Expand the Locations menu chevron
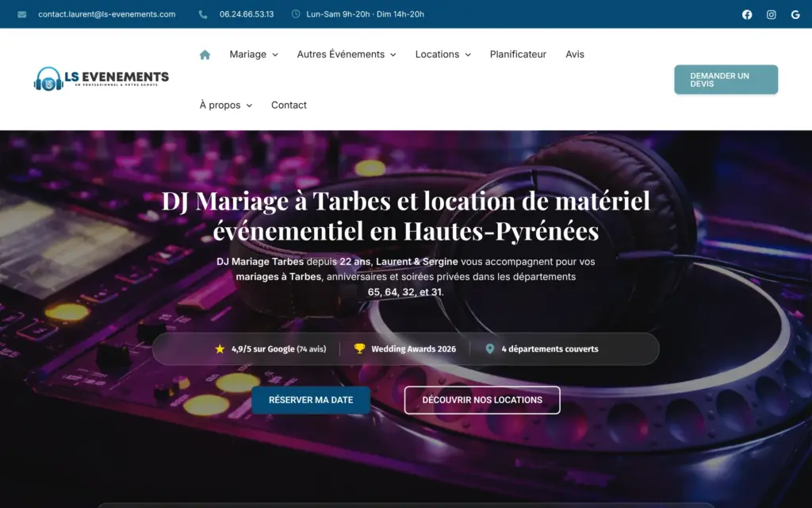Image resolution: width=812 pixels, height=508 pixels. 468,55
